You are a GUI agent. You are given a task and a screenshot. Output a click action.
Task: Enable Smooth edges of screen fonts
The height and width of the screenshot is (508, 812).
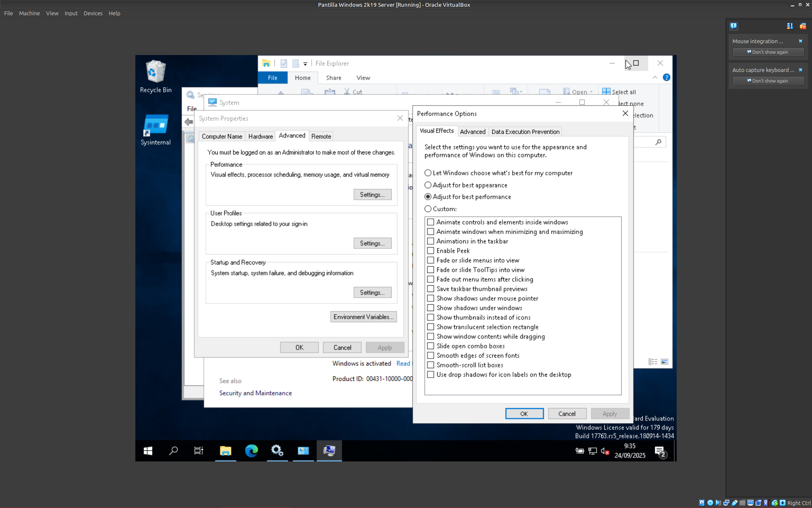pyautogui.click(x=431, y=356)
